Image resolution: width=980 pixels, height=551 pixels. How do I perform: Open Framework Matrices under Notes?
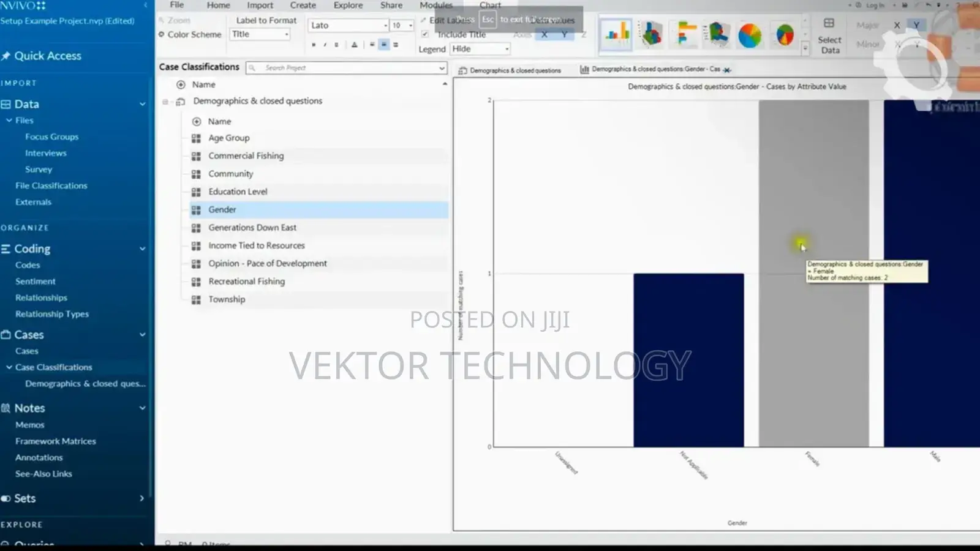coord(55,441)
